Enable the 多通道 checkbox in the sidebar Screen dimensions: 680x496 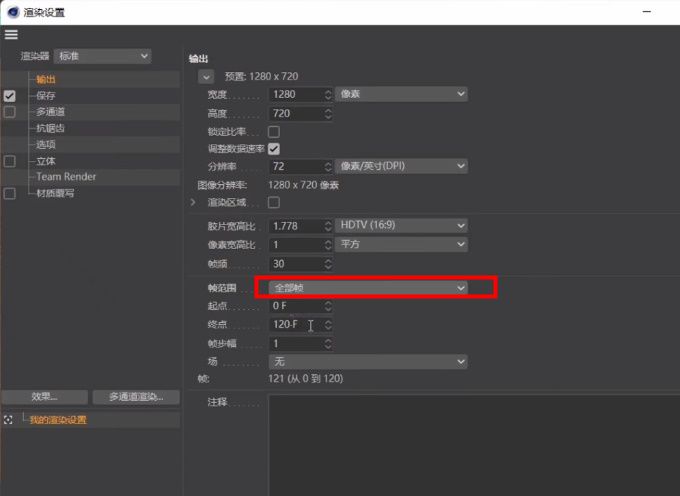pos(10,112)
